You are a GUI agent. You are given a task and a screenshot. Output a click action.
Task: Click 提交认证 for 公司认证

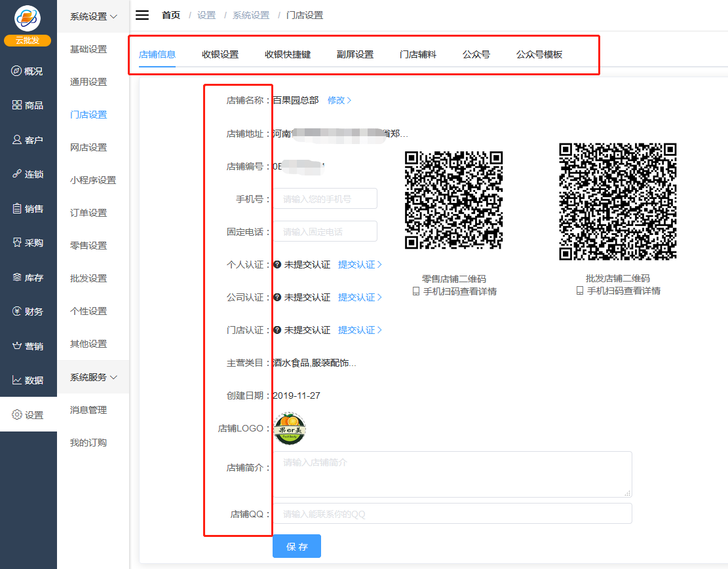tap(360, 297)
